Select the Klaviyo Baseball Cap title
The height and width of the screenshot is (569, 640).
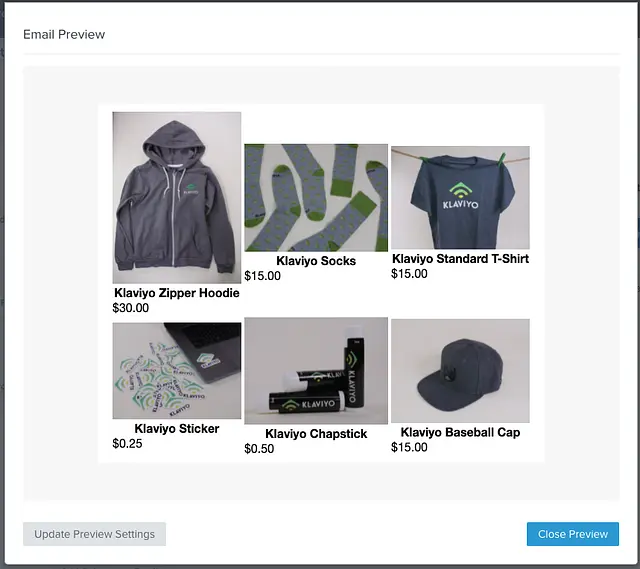click(x=460, y=433)
